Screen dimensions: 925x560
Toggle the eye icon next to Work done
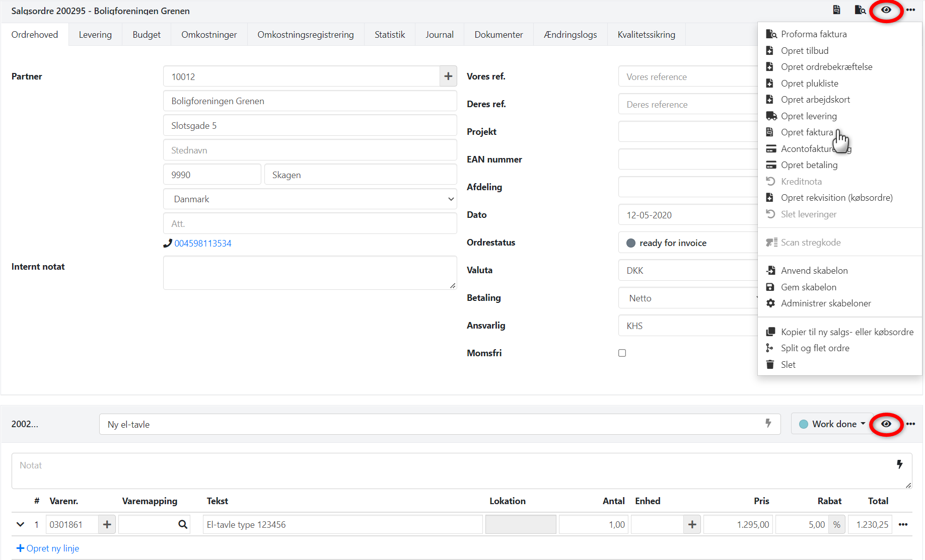pos(886,424)
